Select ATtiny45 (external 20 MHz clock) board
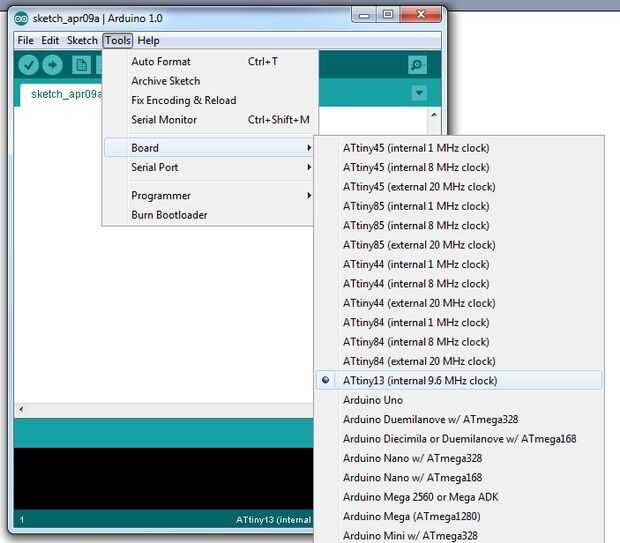 tap(459, 187)
